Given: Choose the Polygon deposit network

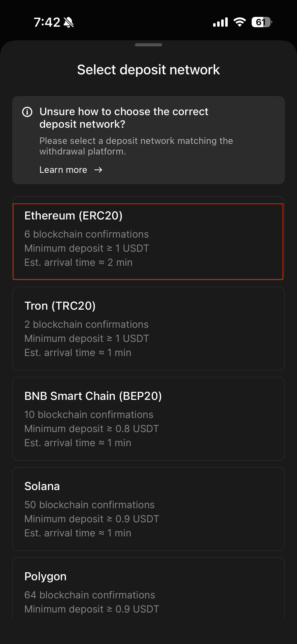Looking at the screenshot, I should click(x=148, y=590).
